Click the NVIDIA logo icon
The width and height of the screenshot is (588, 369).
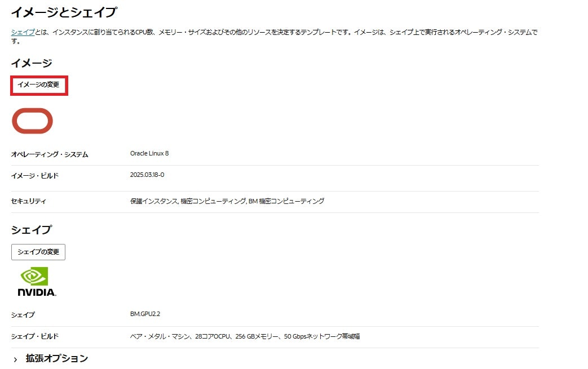pyautogui.click(x=37, y=281)
